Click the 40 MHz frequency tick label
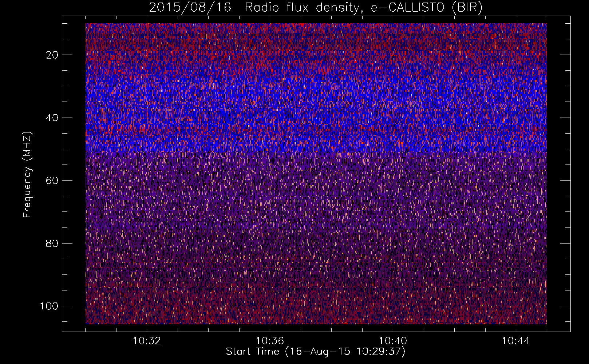The width and height of the screenshot is (589, 364). [52, 118]
